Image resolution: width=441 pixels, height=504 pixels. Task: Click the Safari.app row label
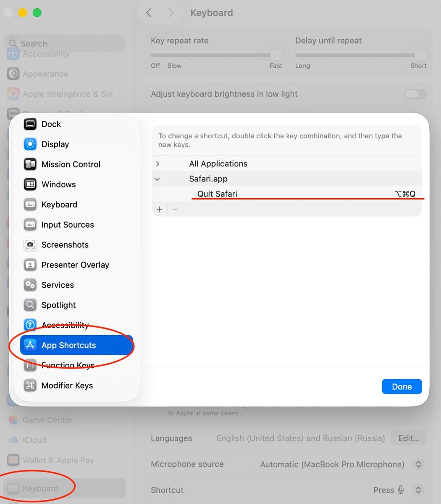[x=208, y=179]
